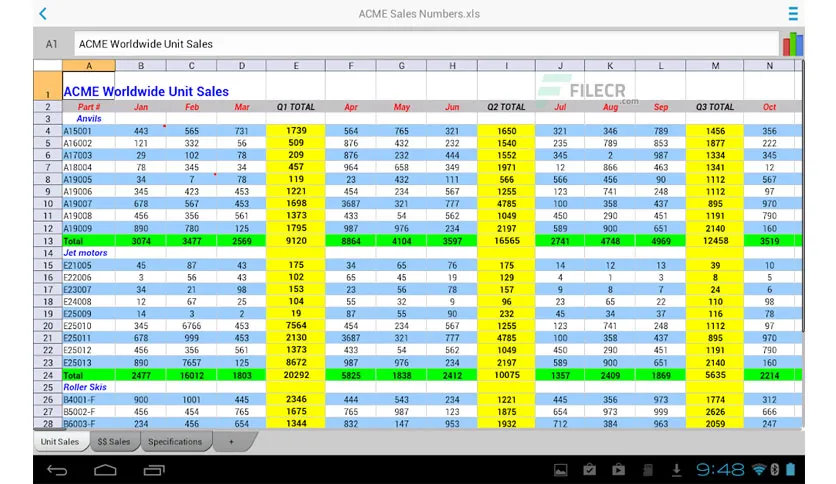Image resolution: width=836 pixels, height=484 pixels.
Task: Select the 'Q3 TOTAL' header cell
Action: pyautogui.click(x=715, y=107)
